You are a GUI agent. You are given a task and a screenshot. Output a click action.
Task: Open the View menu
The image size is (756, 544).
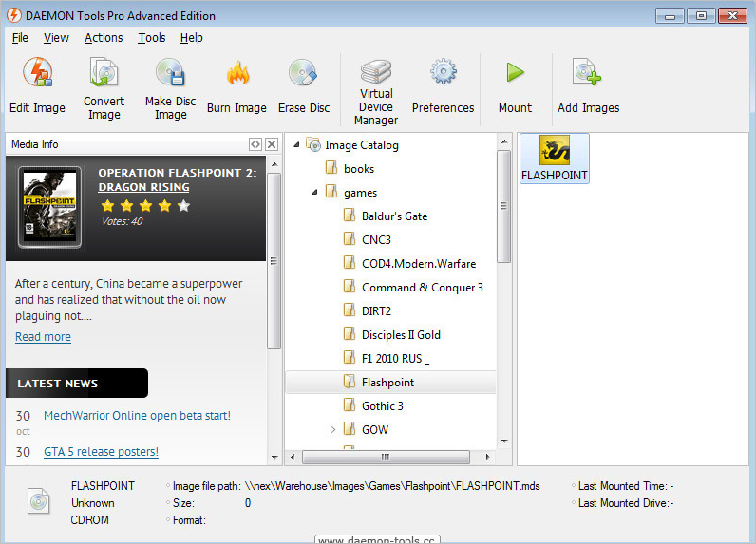[56, 38]
